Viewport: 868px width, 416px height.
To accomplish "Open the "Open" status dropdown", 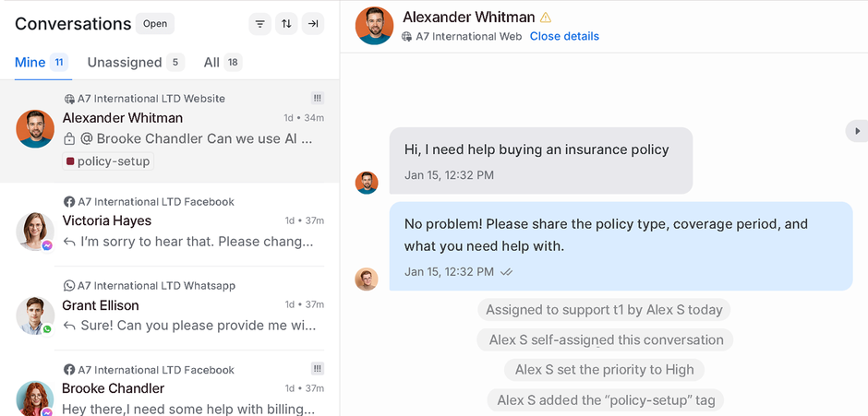I will pyautogui.click(x=155, y=24).
